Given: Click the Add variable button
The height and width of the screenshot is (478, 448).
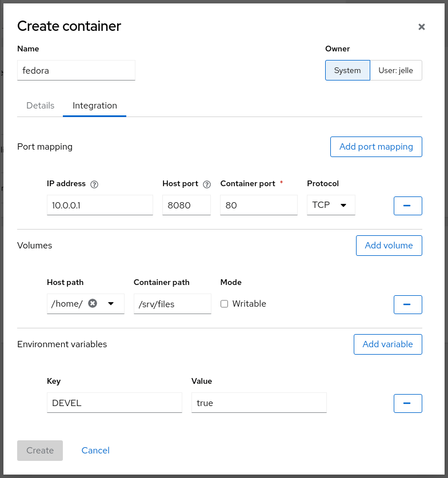Looking at the screenshot, I should click(387, 344).
